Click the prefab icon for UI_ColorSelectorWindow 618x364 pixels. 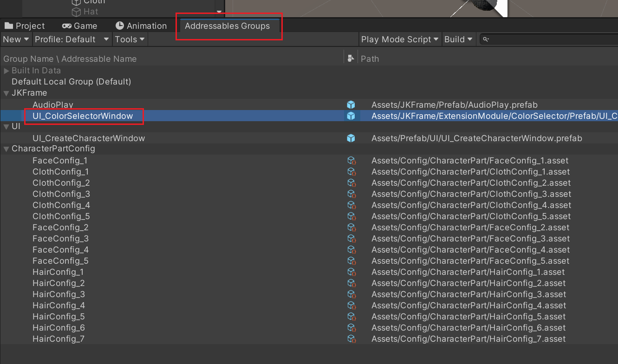(351, 116)
